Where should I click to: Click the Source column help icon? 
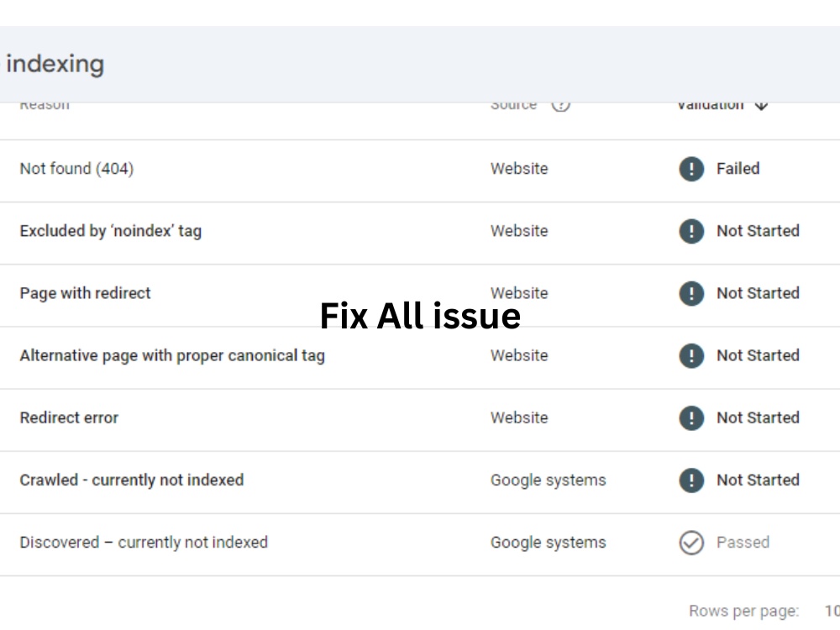click(x=560, y=104)
